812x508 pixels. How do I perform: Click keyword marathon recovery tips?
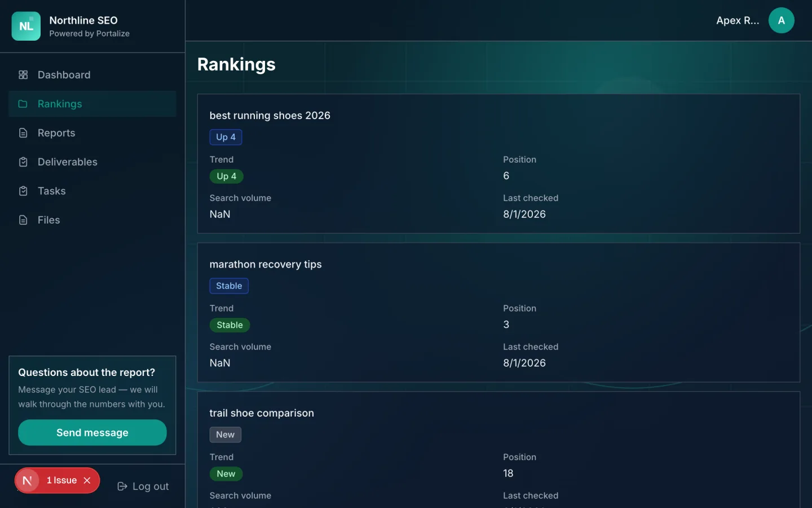tap(266, 264)
